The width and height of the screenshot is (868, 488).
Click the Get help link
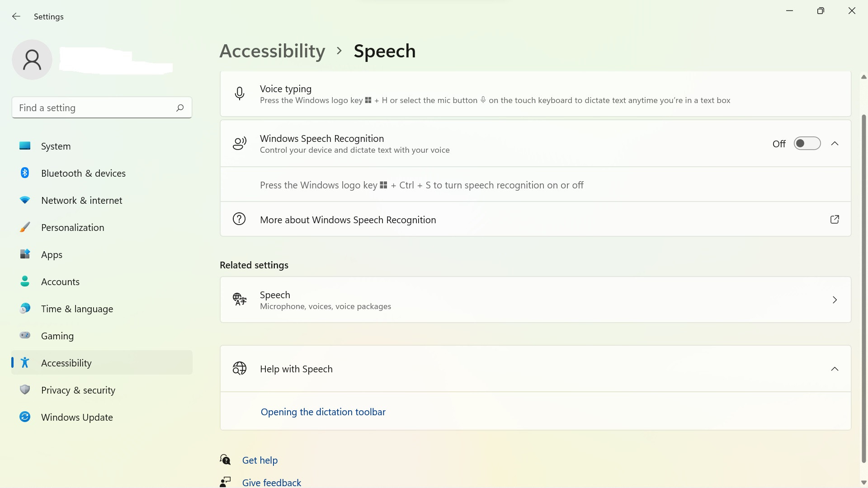(260, 460)
